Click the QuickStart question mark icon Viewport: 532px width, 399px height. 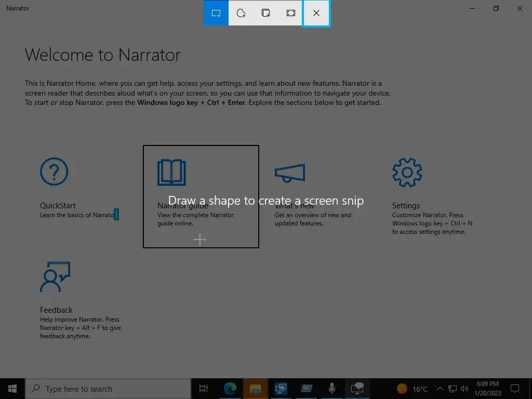54,171
